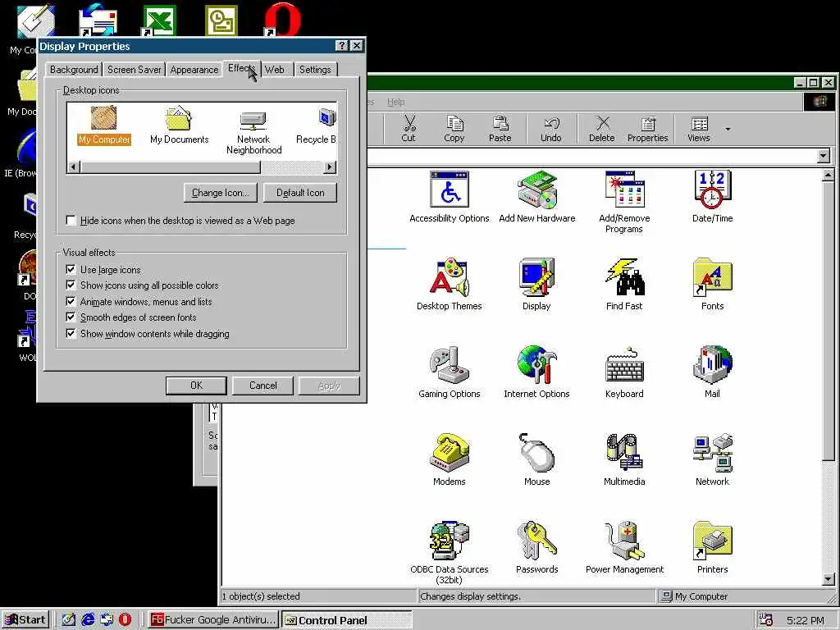Click the Change Icon... button
This screenshot has width=840, height=630.
coord(220,192)
